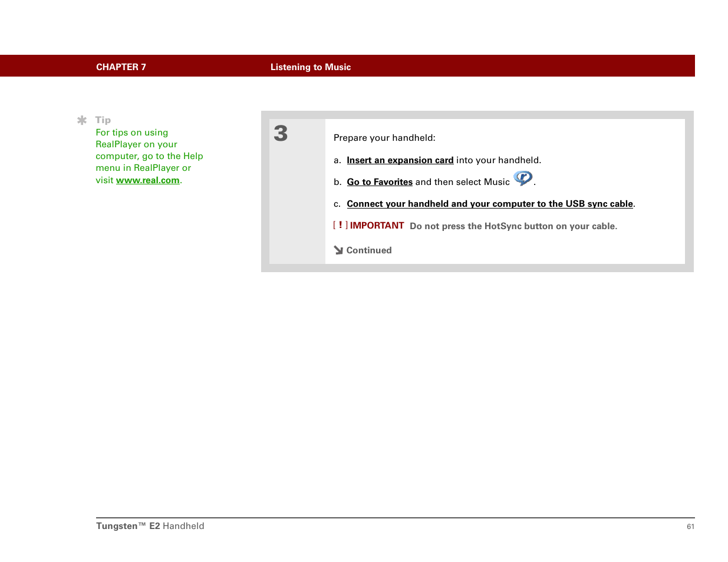Click the Continued arrow icon
The image size is (728, 562).
(x=338, y=250)
